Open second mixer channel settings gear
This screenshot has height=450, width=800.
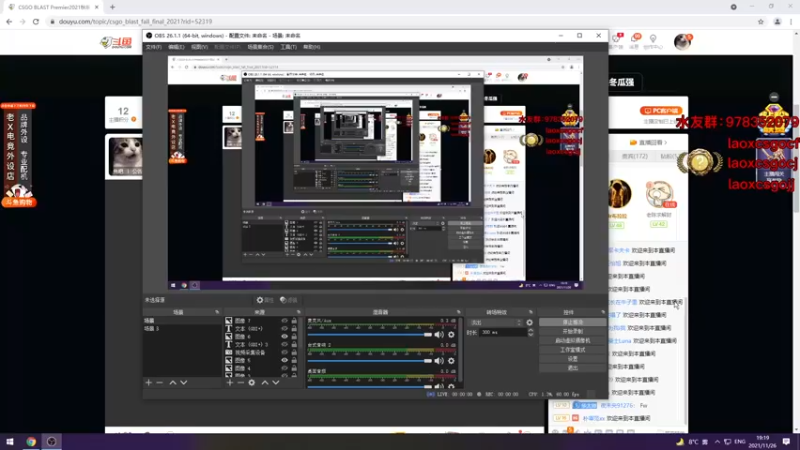point(451,361)
